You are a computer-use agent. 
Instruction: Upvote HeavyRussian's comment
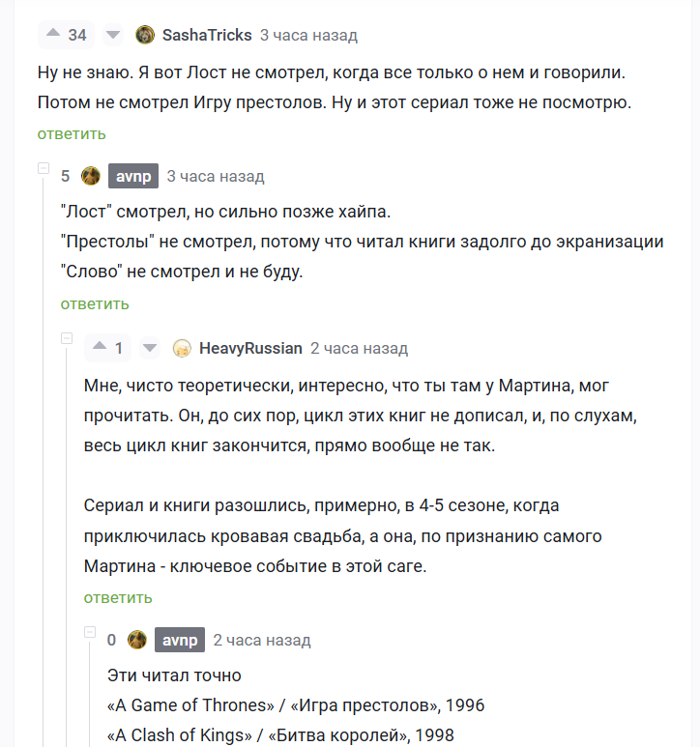99,348
